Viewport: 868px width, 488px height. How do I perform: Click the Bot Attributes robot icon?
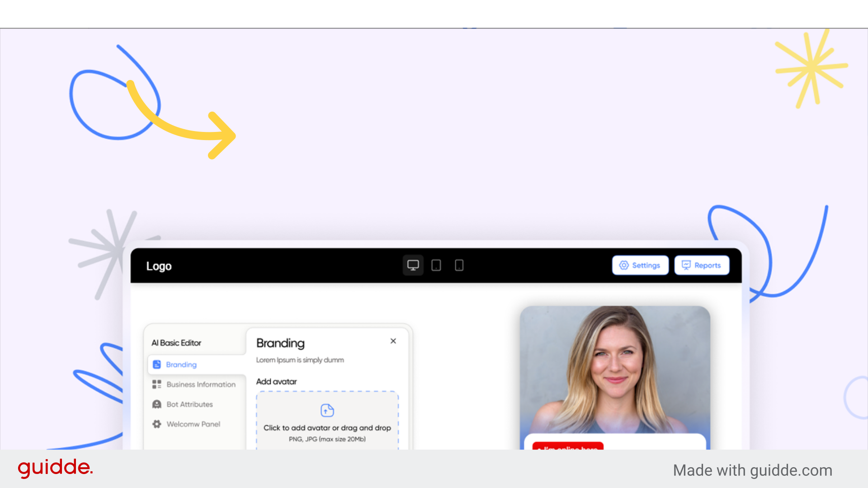(x=156, y=404)
